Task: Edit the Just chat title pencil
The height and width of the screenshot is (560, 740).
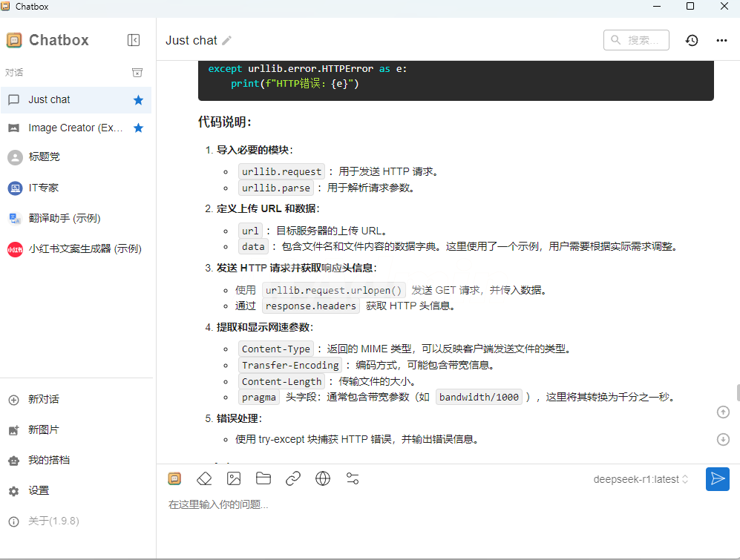Action: click(227, 40)
